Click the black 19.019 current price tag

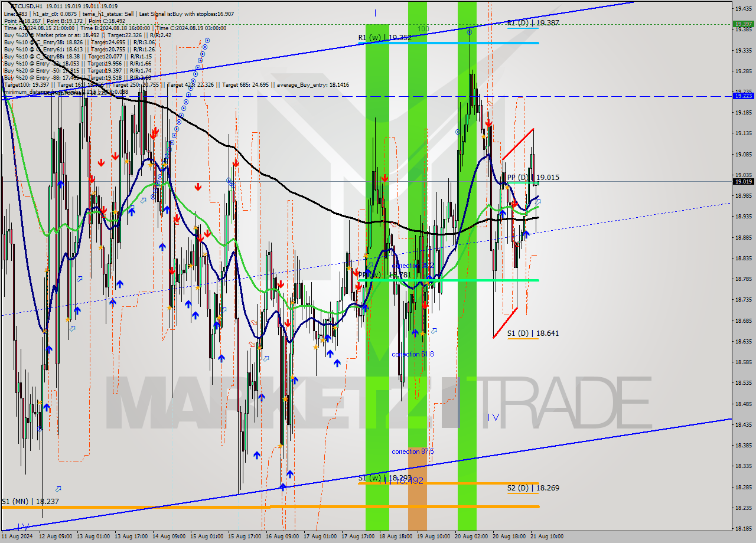(x=742, y=181)
